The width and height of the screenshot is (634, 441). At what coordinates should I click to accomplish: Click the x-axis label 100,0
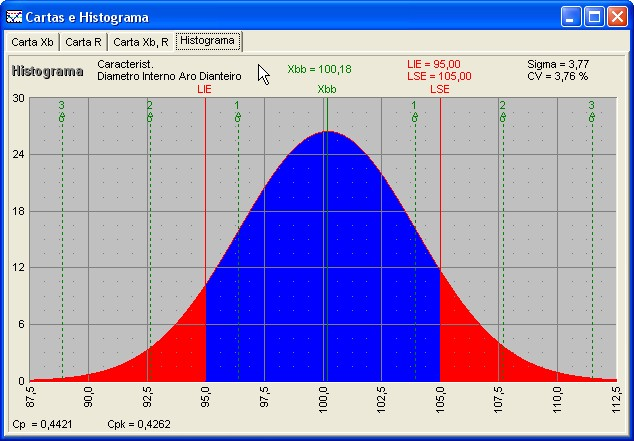click(x=323, y=400)
